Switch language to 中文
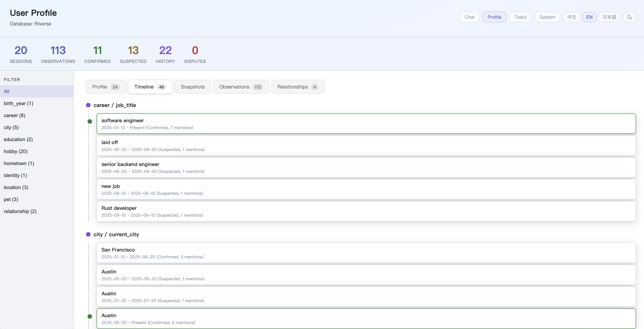 pos(572,17)
